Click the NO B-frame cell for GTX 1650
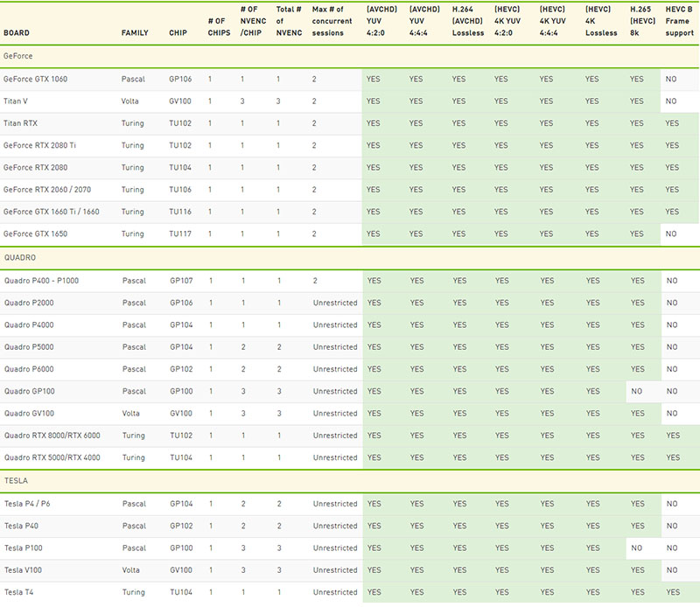Screen dimensions: 700x607 (x=671, y=234)
